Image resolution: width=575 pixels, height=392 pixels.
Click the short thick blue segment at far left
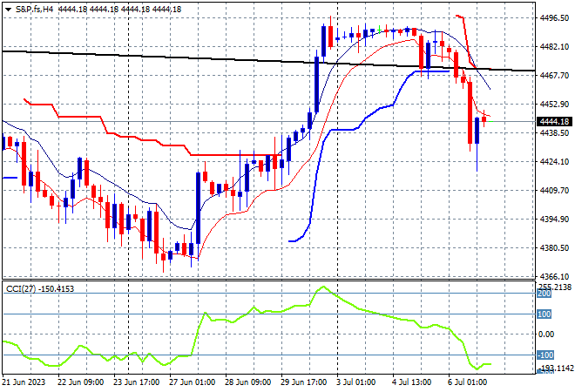10,178
